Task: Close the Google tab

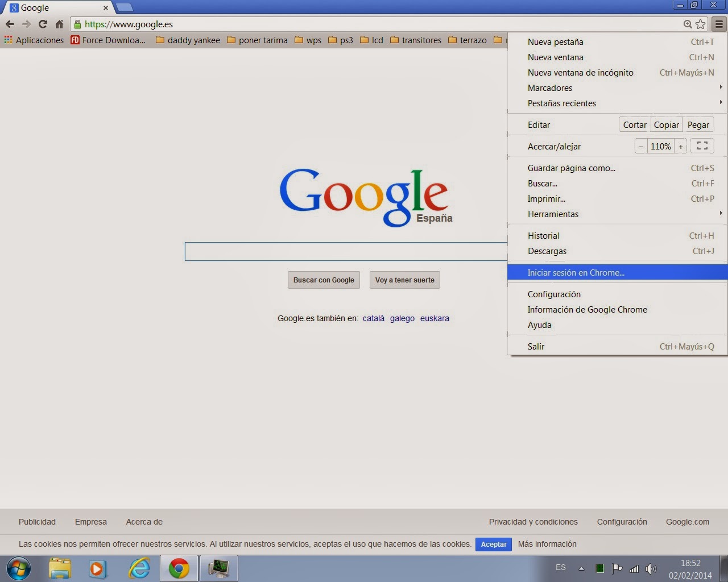Action: (106, 8)
